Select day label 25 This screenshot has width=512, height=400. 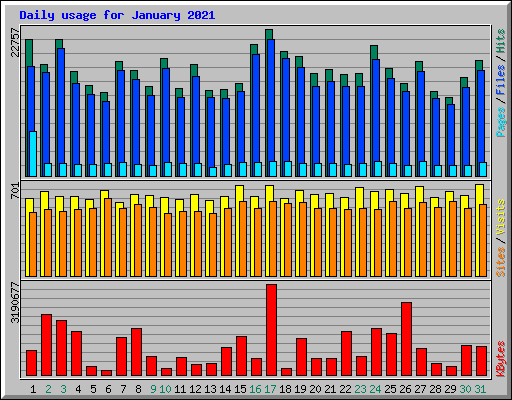coord(390,389)
